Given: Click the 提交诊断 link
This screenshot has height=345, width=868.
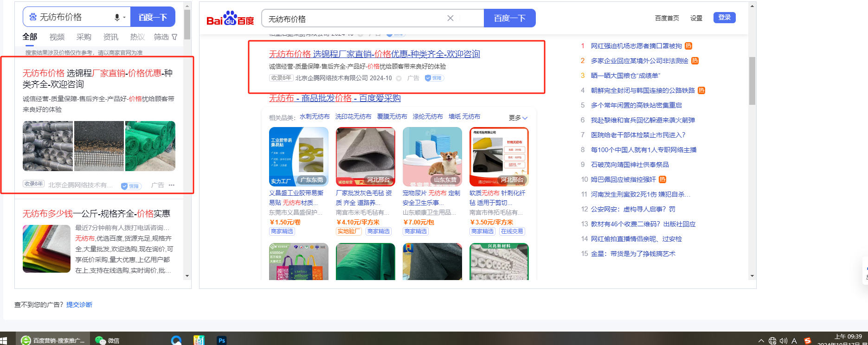Looking at the screenshot, I should coord(79,305).
